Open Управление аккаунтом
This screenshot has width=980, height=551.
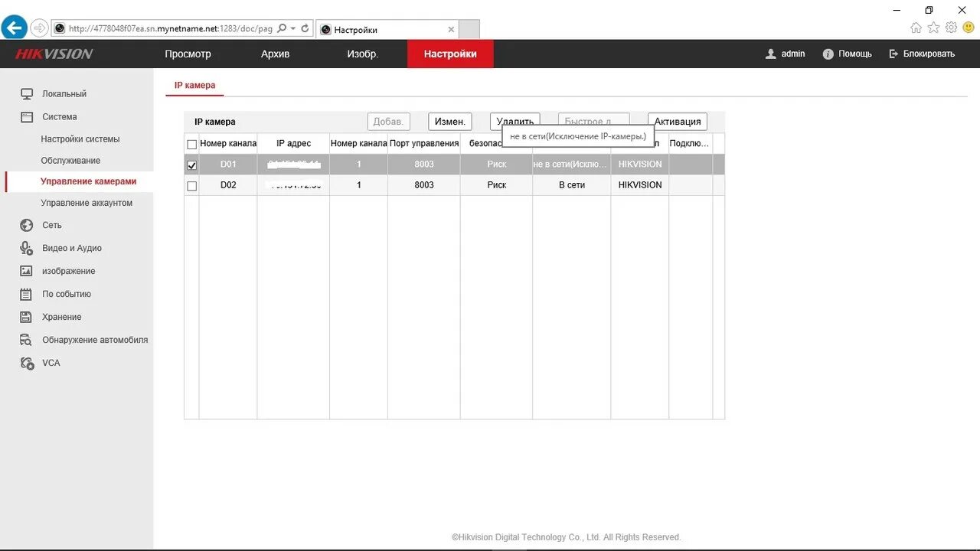pyautogui.click(x=87, y=203)
